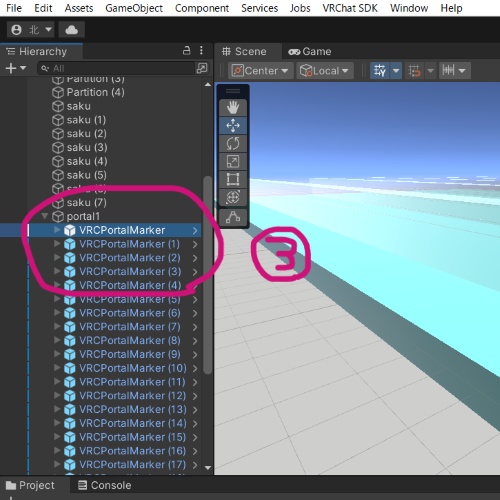Select saku (5) in hierarchy
This screenshot has height=500, width=500.
pos(86,175)
